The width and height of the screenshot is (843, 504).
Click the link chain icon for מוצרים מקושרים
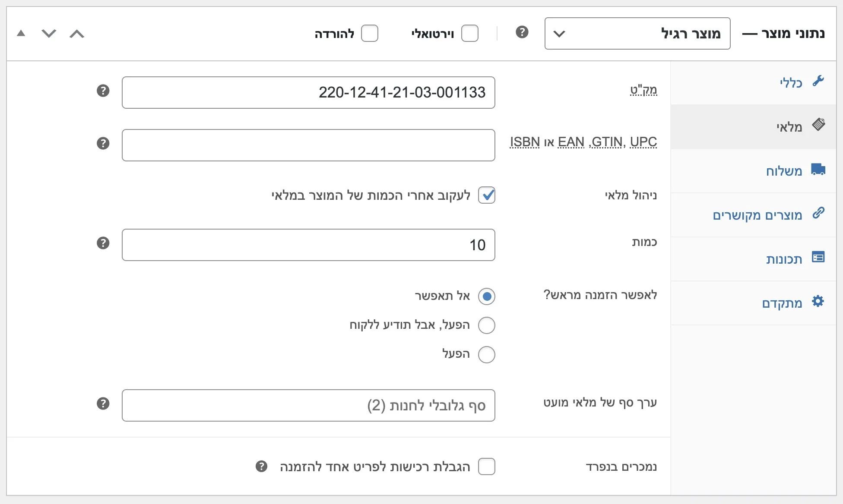[818, 213]
